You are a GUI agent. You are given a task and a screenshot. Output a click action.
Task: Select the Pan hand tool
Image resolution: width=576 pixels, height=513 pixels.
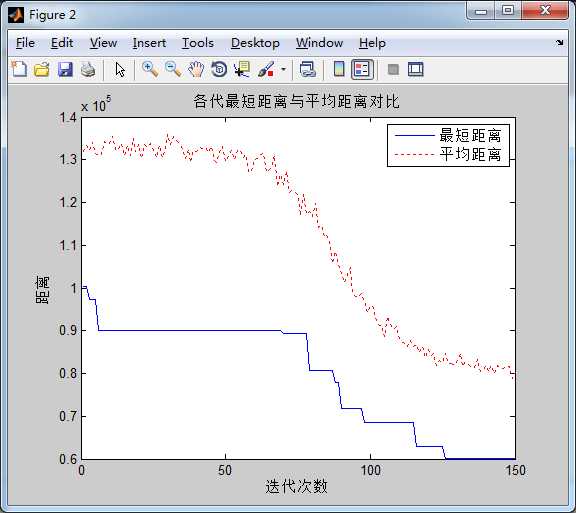point(196,69)
